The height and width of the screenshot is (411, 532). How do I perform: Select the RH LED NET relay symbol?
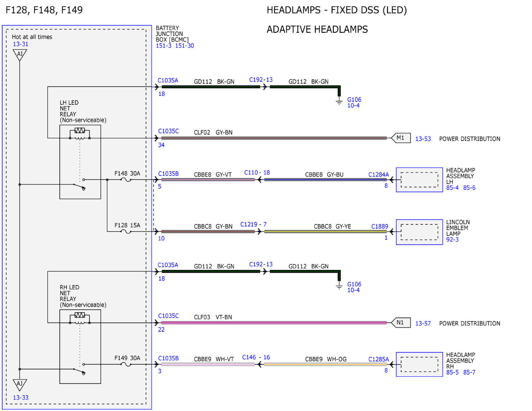(80, 346)
